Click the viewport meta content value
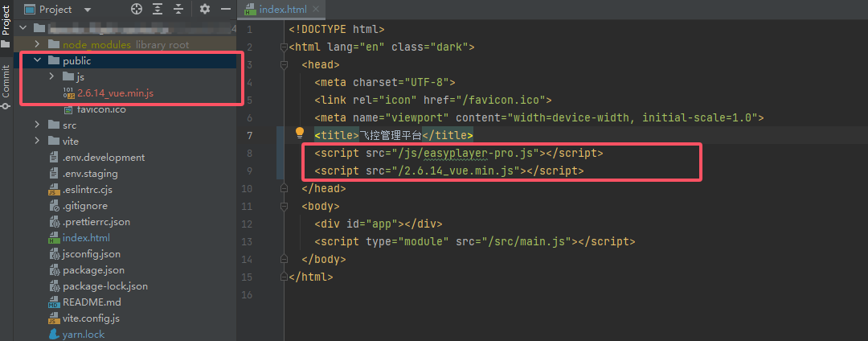Screen dimensions: 868x341 tap(631, 118)
